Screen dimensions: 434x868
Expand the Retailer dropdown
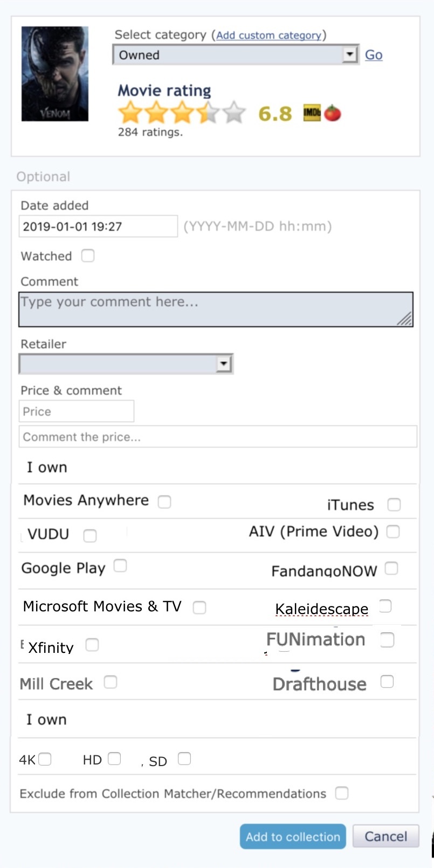[126, 364]
